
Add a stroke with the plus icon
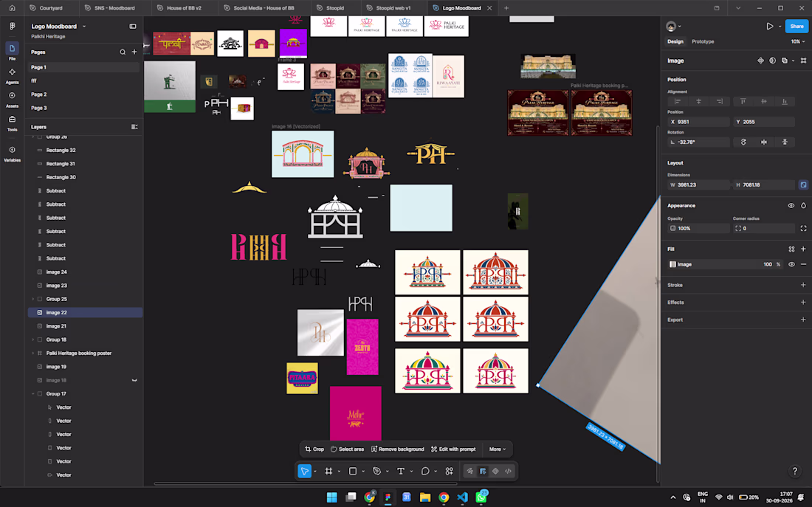click(x=803, y=285)
